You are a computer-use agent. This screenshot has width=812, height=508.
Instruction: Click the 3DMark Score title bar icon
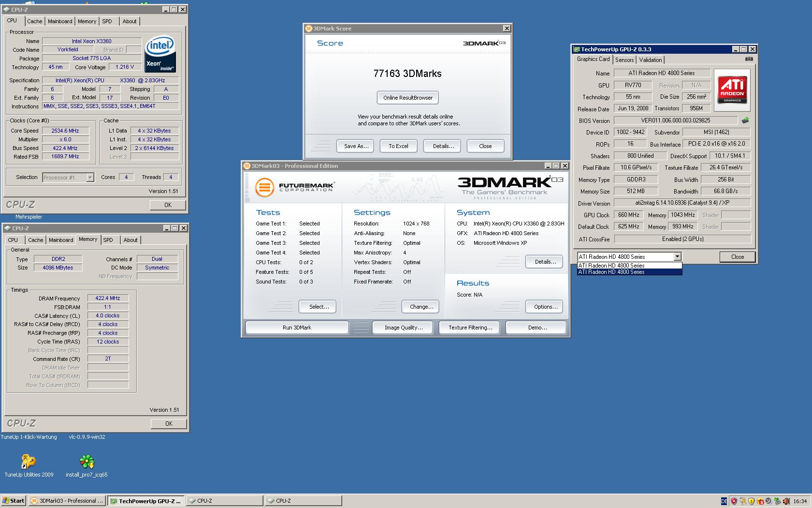pyautogui.click(x=309, y=29)
